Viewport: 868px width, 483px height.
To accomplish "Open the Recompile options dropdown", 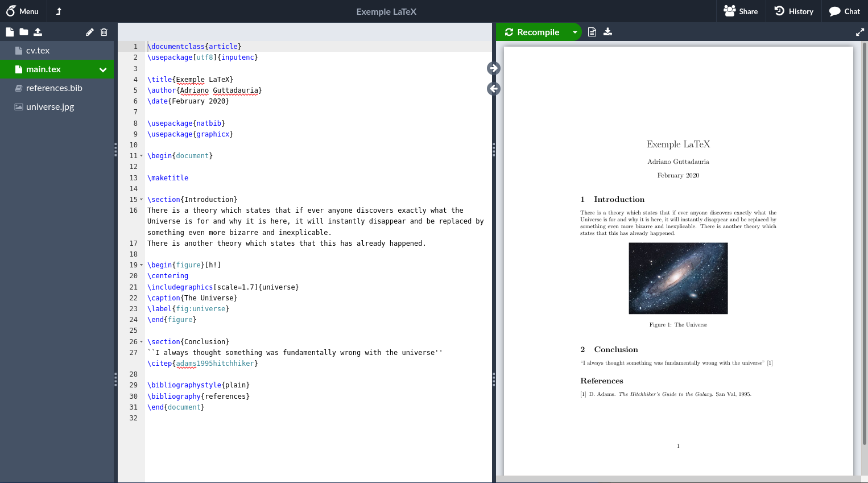I will point(575,32).
